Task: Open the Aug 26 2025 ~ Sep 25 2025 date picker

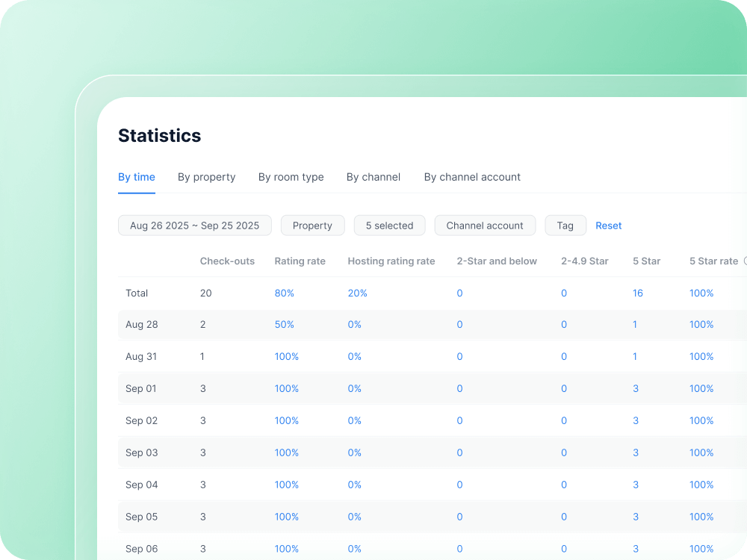Action: tap(194, 225)
